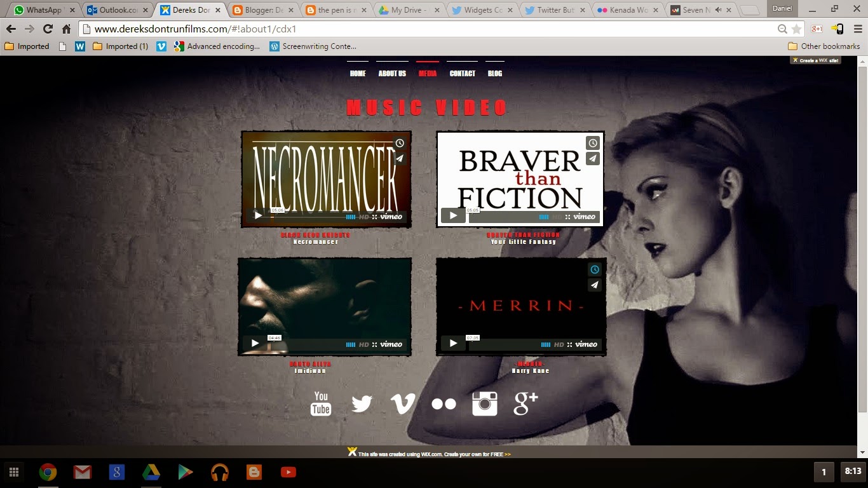Open the Flickr two-dots icon
The image size is (868, 488).
(444, 404)
